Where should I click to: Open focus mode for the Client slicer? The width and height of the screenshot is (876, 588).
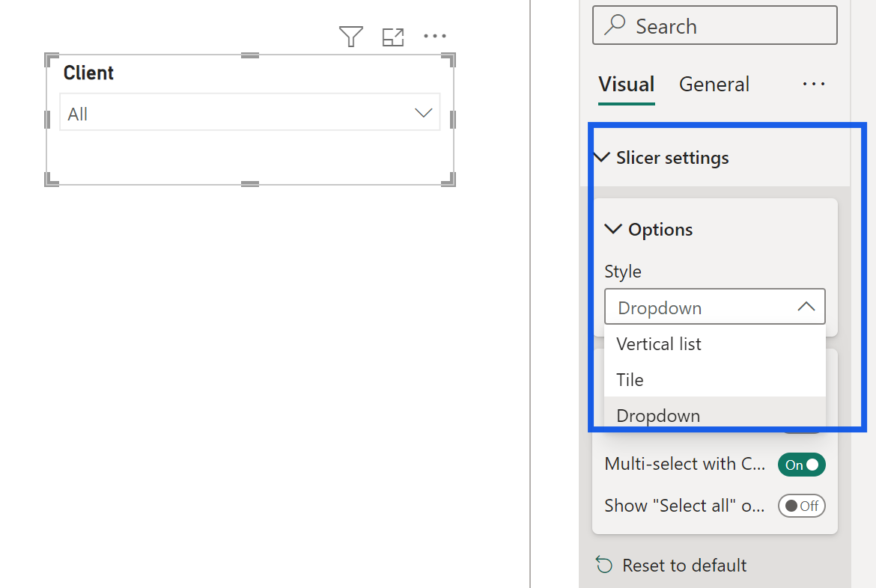coord(393,37)
